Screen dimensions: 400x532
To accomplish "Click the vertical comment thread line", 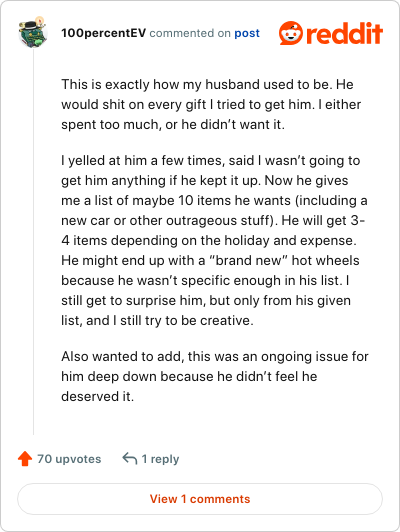I will pos(33,241).
